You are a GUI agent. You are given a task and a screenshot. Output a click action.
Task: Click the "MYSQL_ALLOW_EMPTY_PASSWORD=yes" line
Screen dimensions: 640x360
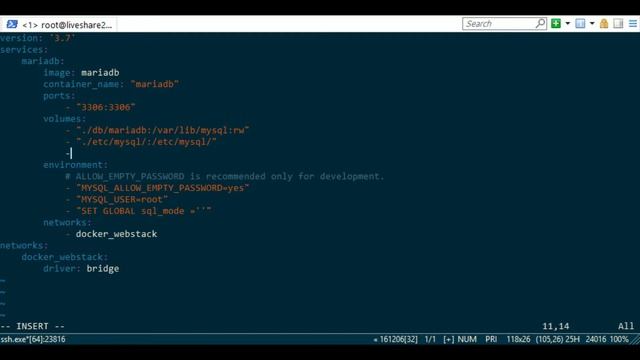click(162, 188)
